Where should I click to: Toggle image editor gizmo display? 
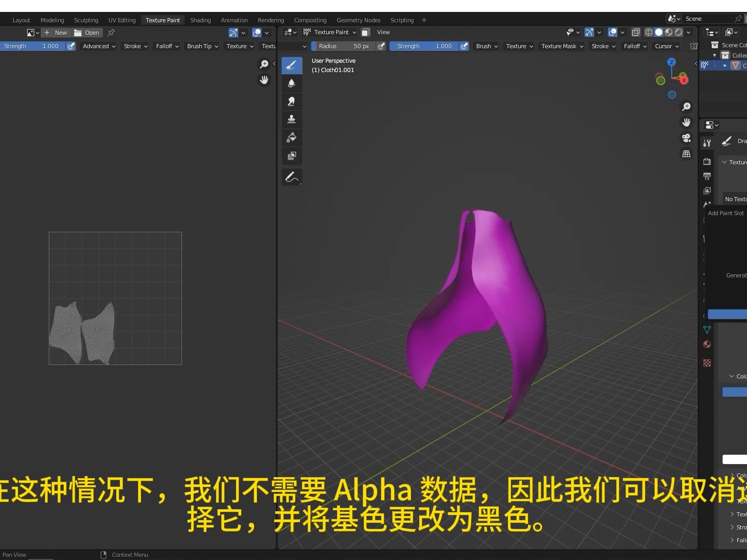coord(233,33)
